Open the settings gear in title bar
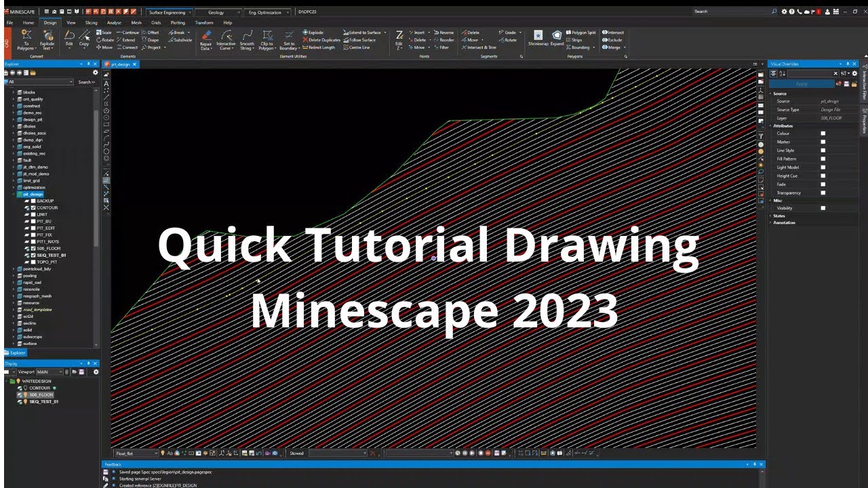This screenshot has width=868, height=488. pyautogui.click(x=785, y=12)
